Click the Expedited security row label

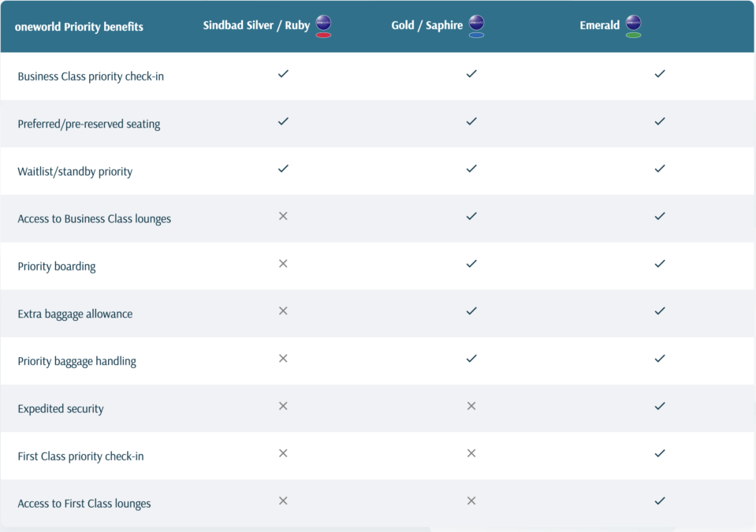61,408
